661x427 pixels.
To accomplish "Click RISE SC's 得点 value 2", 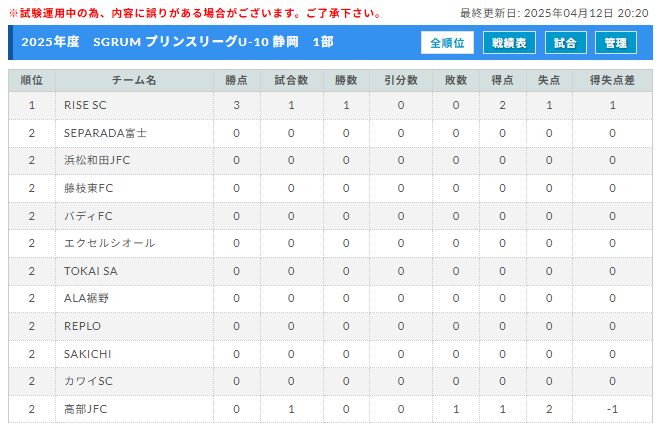I will [502, 105].
